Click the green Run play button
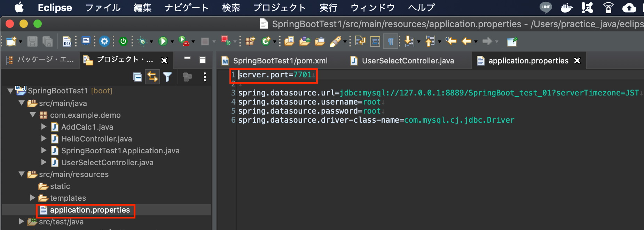This screenshot has width=644, height=230. (163, 41)
